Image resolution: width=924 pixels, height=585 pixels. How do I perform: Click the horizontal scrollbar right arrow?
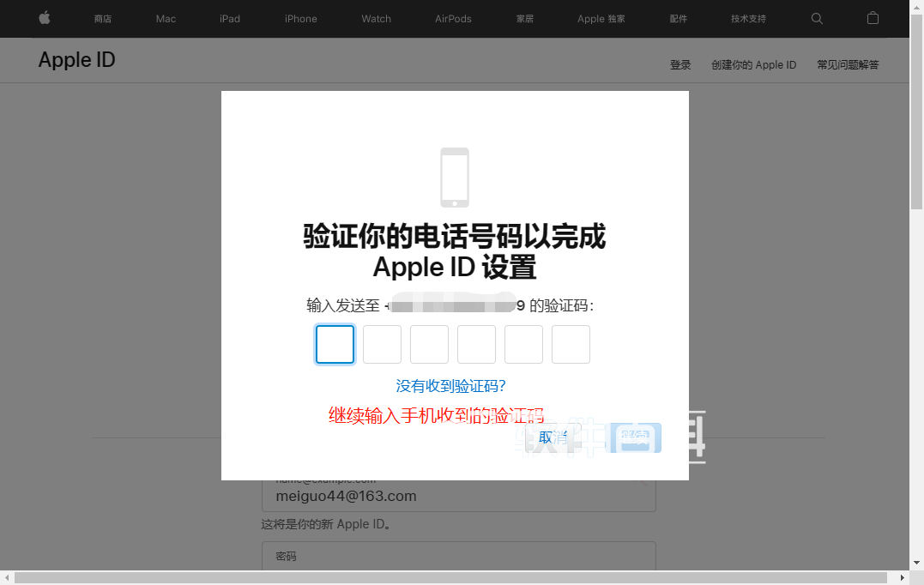coord(903,578)
